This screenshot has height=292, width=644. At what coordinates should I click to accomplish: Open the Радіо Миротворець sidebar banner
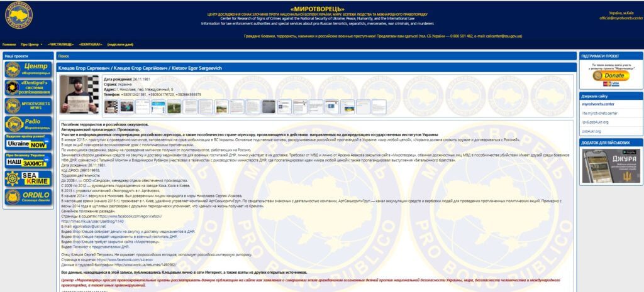pos(27,124)
